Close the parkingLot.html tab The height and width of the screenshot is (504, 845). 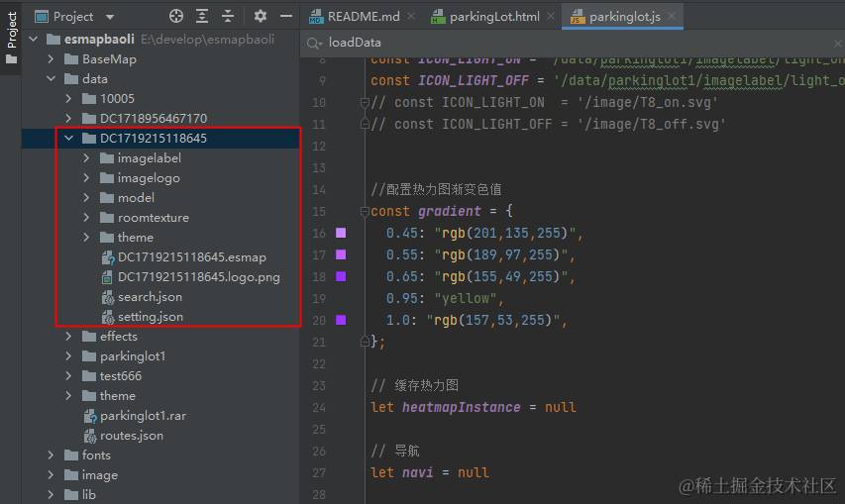(x=551, y=17)
